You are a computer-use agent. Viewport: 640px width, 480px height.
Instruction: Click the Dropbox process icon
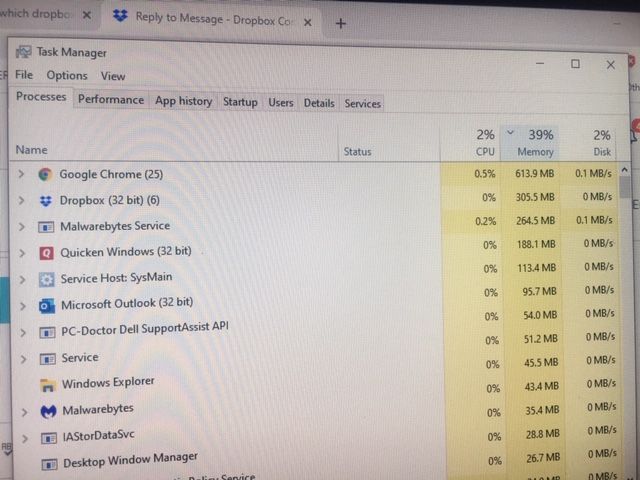(x=46, y=200)
